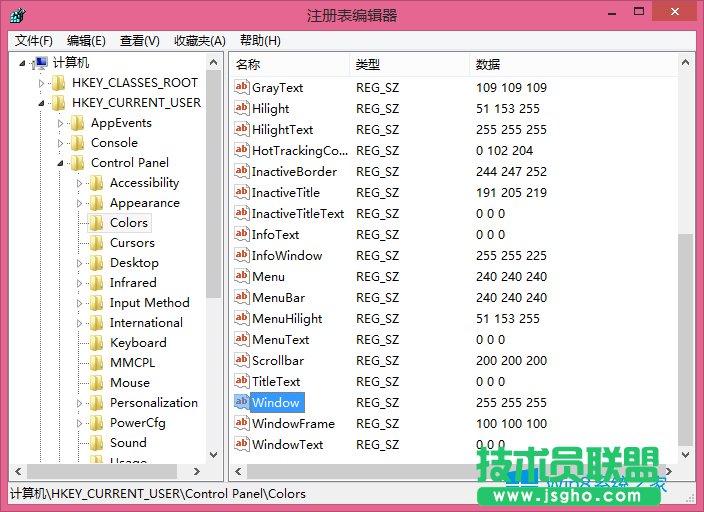Screen dimensions: 704x512
Task: Expand the Personalization key arrow
Action: click(79, 403)
